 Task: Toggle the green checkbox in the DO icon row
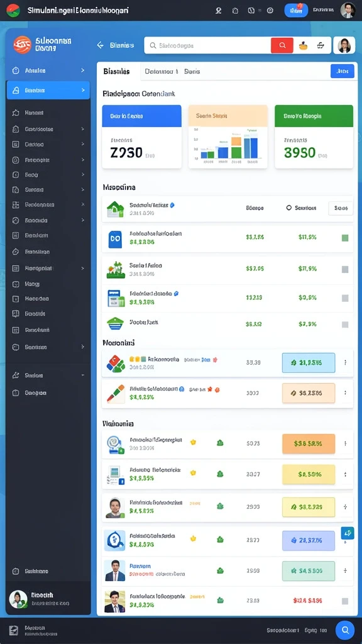345,238
